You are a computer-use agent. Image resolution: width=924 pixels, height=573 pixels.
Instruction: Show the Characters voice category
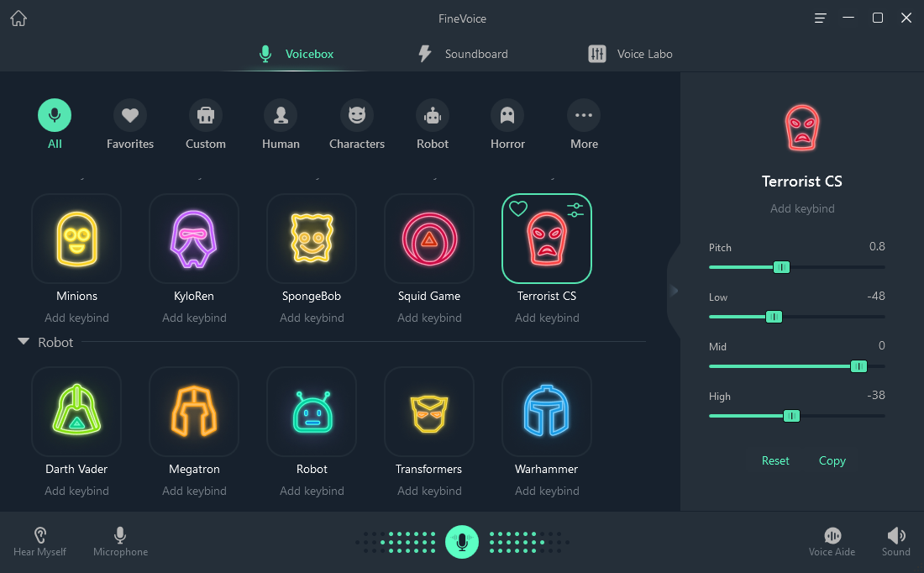[357, 124]
